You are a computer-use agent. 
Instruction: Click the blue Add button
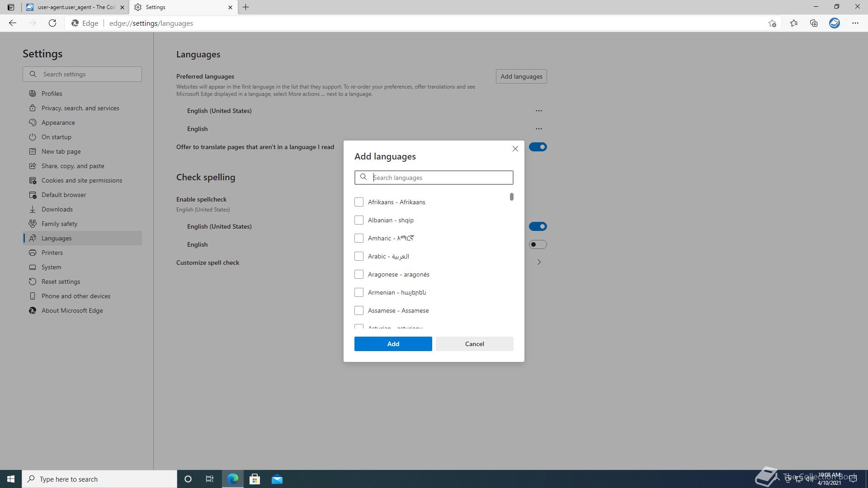pos(393,344)
